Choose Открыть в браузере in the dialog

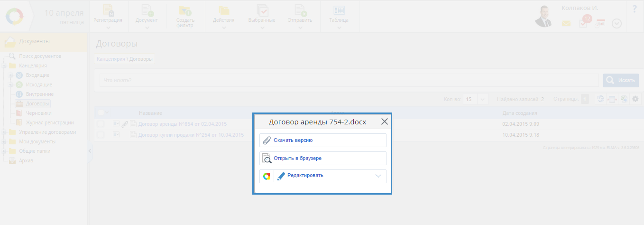click(323, 158)
